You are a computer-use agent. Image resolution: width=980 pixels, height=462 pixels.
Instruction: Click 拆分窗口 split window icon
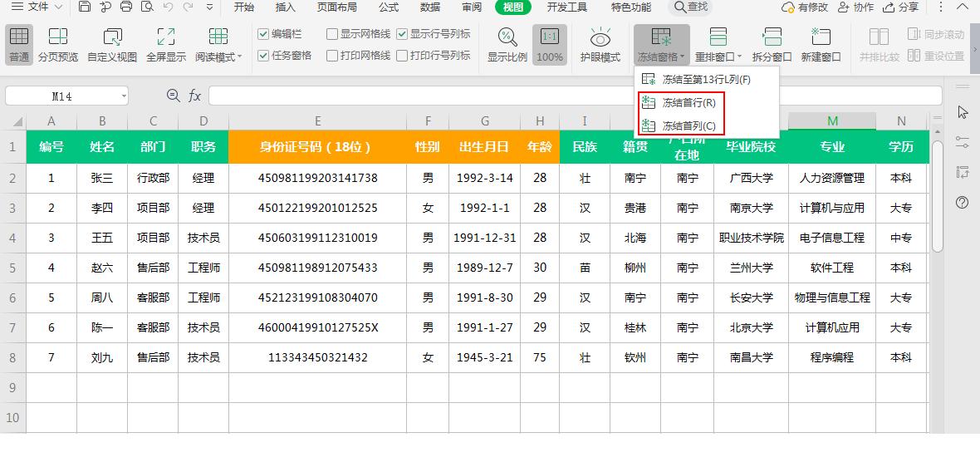(x=772, y=37)
